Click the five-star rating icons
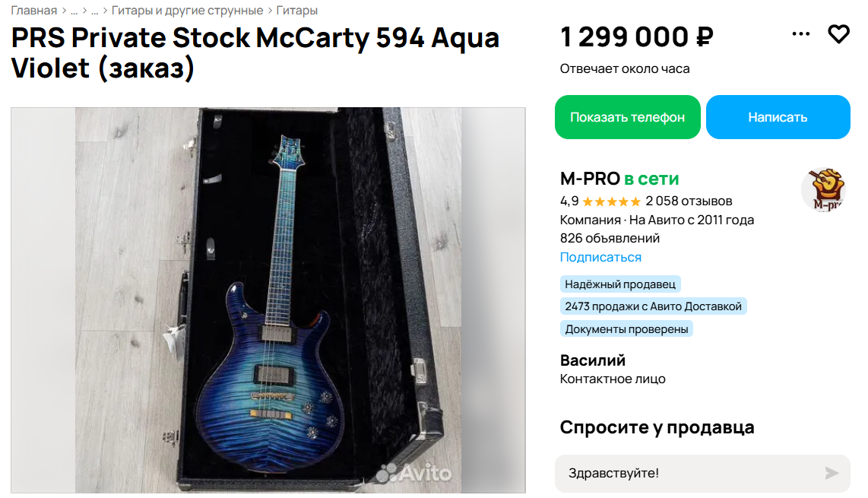868x498 pixels. coord(612,201)
